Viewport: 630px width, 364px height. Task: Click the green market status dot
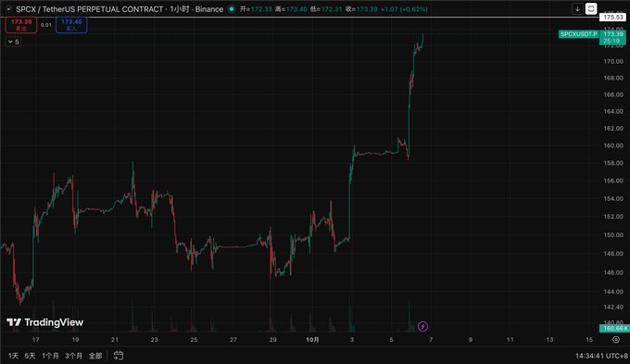(x=232, y=9)
